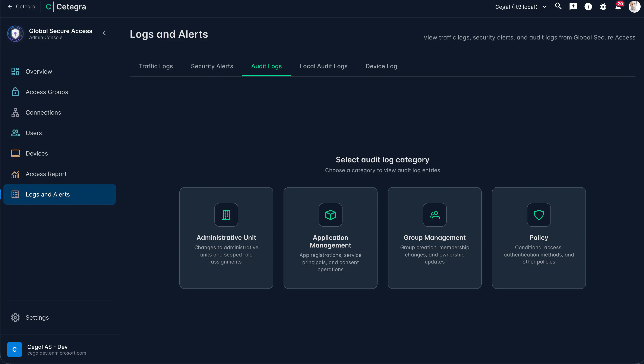Click the Group Management people icon
This screenshot has width=644, height=364.
(435, 215)
